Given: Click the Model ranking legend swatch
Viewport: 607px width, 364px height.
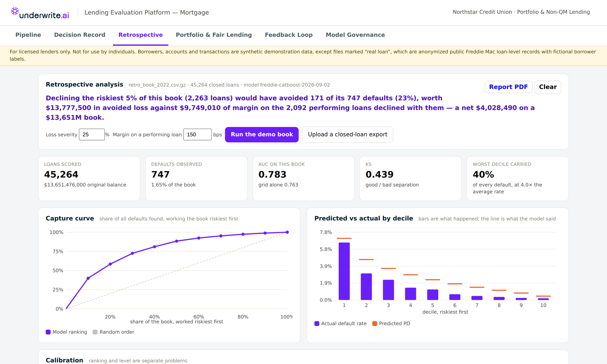Looking at the screenshot, I should (48, 332).
